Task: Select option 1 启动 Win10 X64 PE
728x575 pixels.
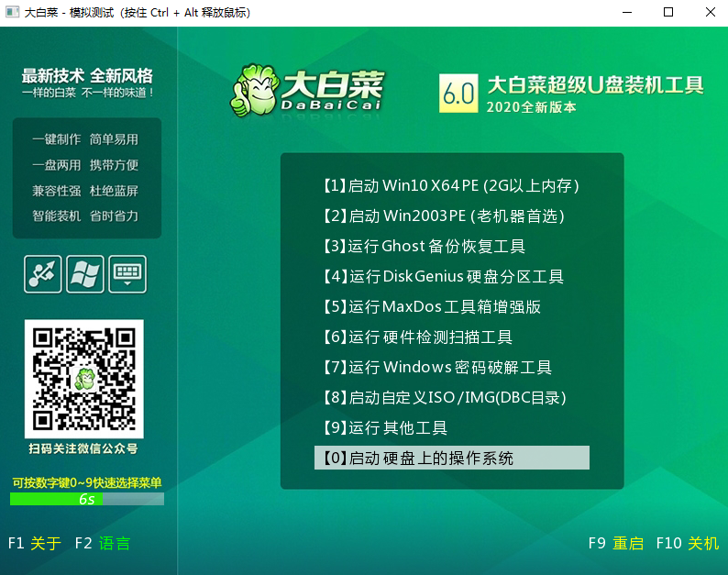Action: [452, 186]
